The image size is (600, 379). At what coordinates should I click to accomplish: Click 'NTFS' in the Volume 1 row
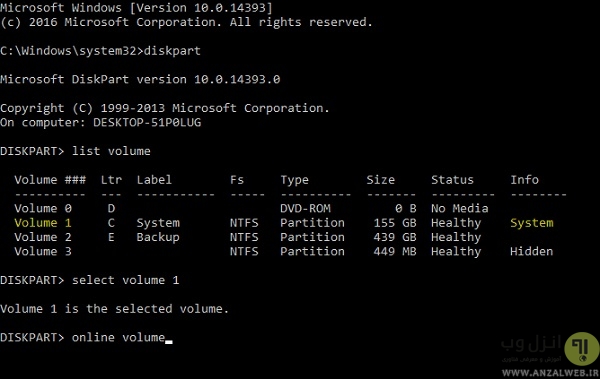point(244,223)
